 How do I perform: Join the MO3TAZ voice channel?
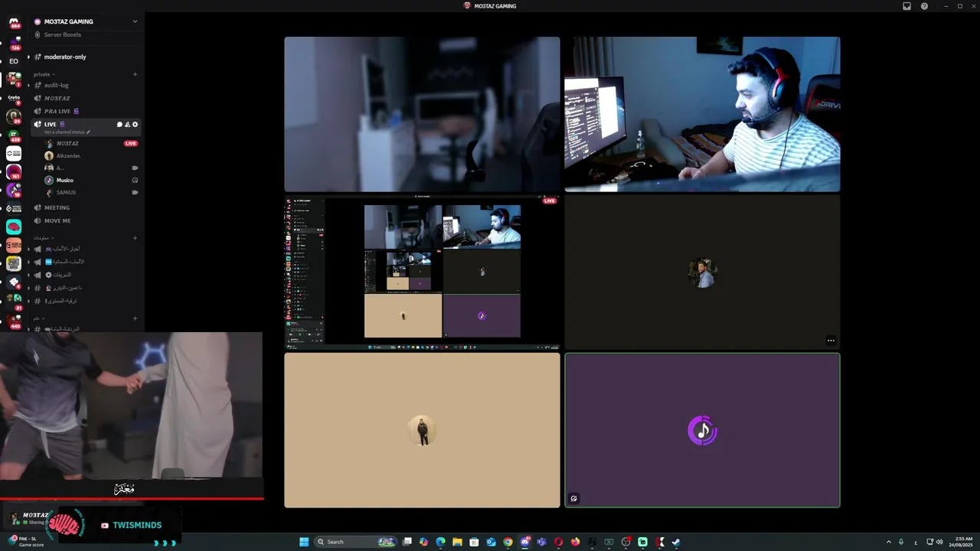tap(57, 98)
